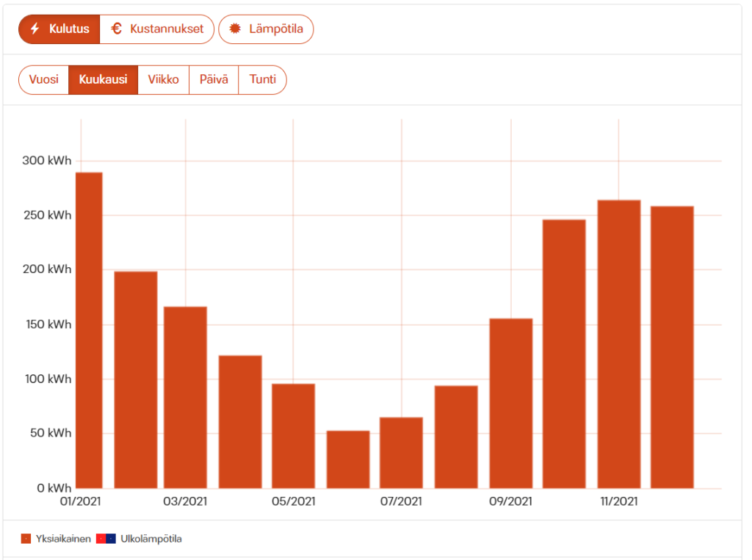This screenshot has height=560, width=752.
Task: Click the 02/2021 bar near 200 kWh
Action: tap(136, 380)
